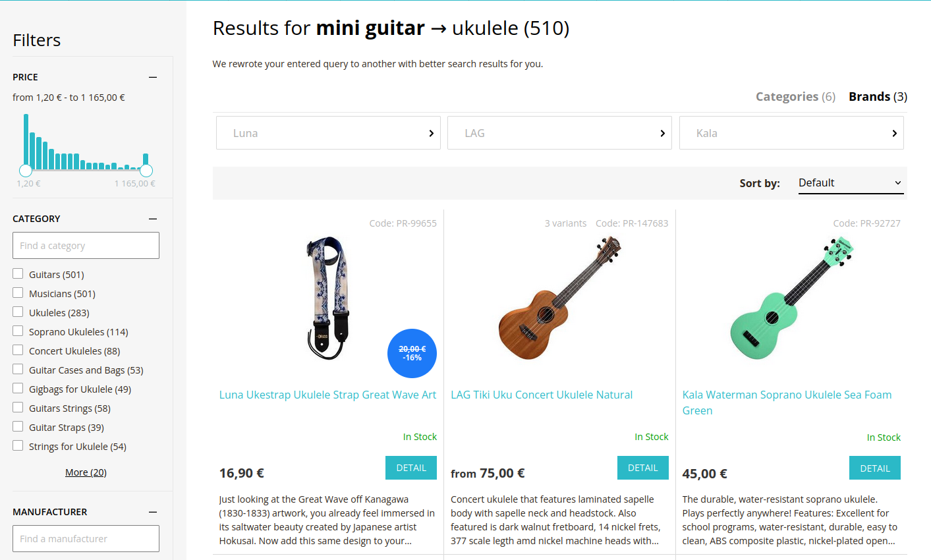This screenshot has height=560, width=931.
Task: Select the Brands (3) tab
Action: point(878,97)
